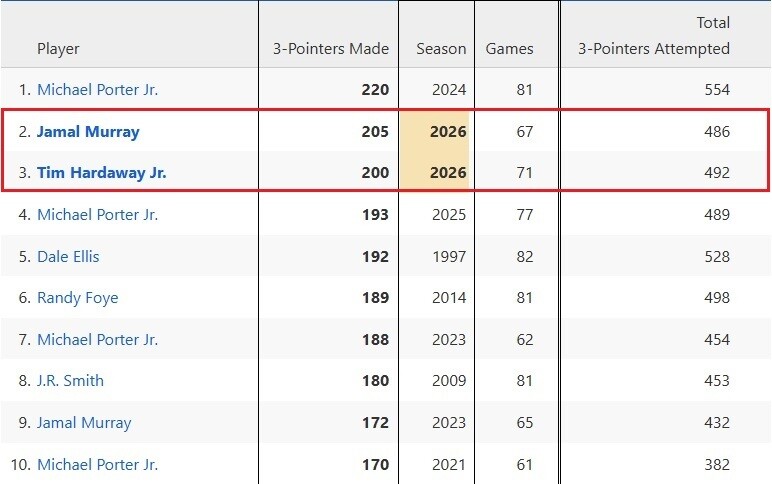The image size is (772, 484).
Task: Click highlighted 2026 cell in Jamal Murray row
Action: click(x=448, y=132)
